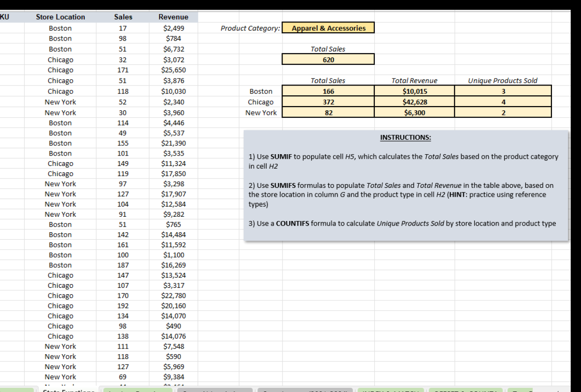Click the SUMIF instruction line about cell H5

(403, 161)
